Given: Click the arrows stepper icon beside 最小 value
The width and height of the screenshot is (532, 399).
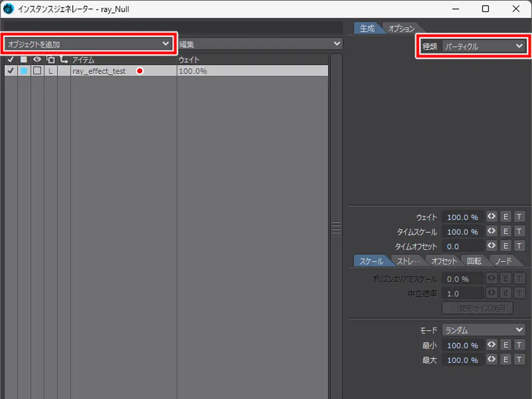Looking at the screenshot, I should point(492,345).
